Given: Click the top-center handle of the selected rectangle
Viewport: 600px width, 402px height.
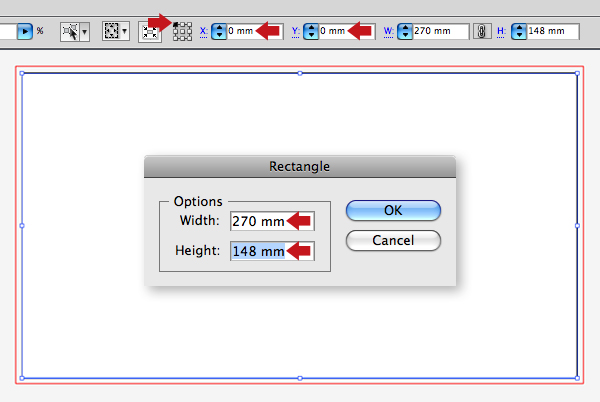Looking at the screenshot, I should tap(300, 73).
